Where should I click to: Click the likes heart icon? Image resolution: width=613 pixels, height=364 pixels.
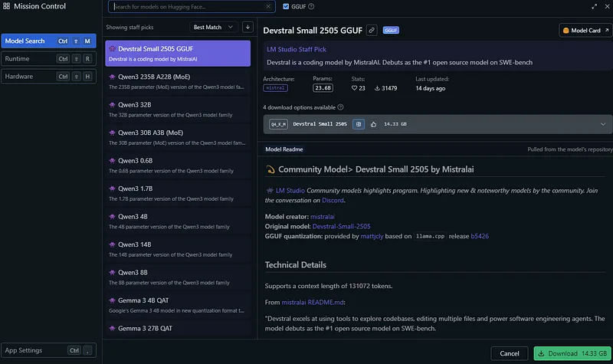click(354, 88)
